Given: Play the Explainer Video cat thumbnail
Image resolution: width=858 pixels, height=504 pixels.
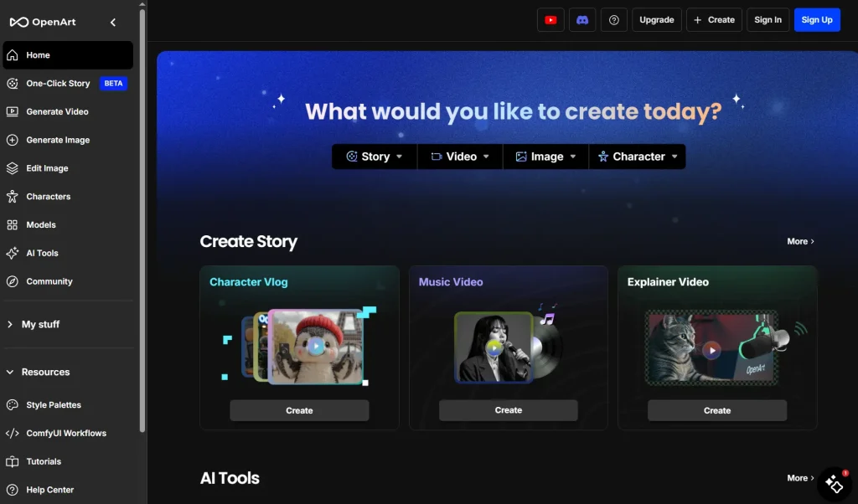Looking at the screenshot, I should click(711, 350).
